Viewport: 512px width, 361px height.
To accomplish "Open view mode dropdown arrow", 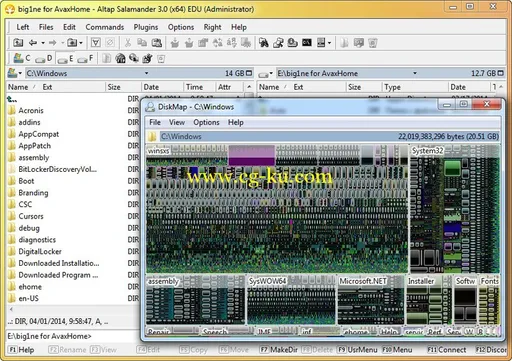I will tap(329, 43).
